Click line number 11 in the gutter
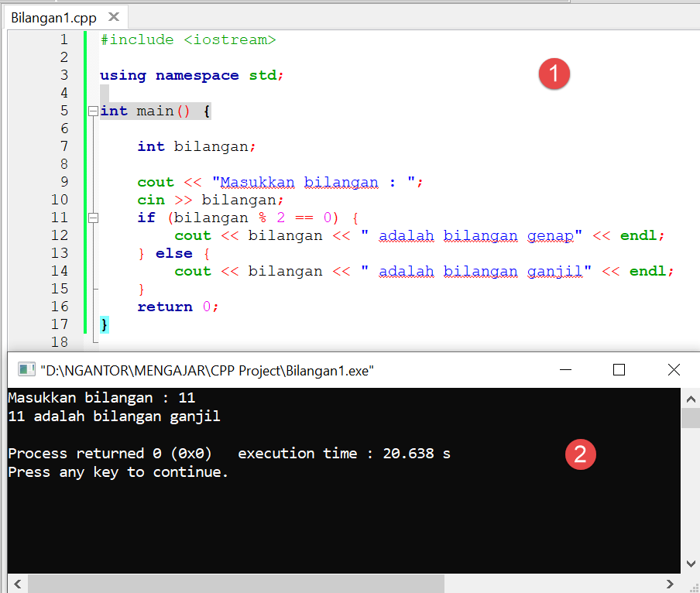This screenshot has height=593, width=700. click(x=60, y=218)
